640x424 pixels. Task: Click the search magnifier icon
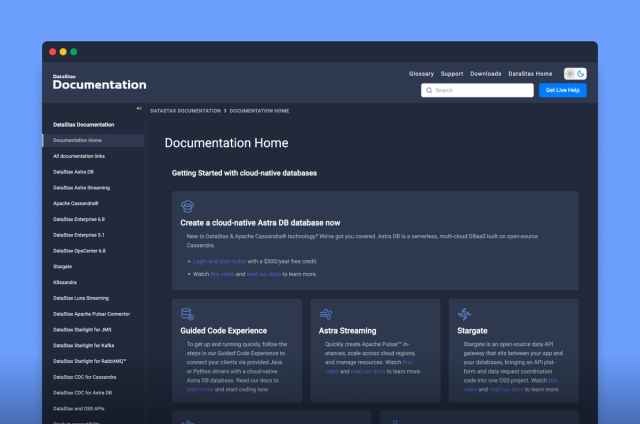429,90
